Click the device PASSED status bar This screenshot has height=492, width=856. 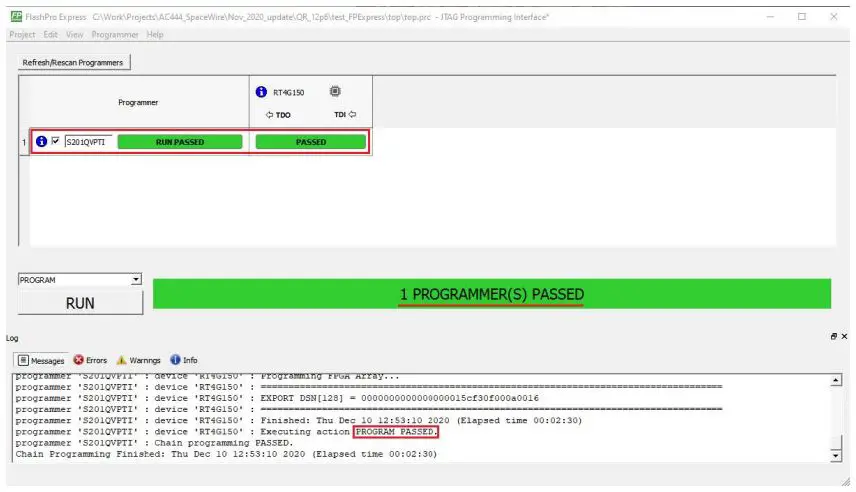tap(311, 142)
